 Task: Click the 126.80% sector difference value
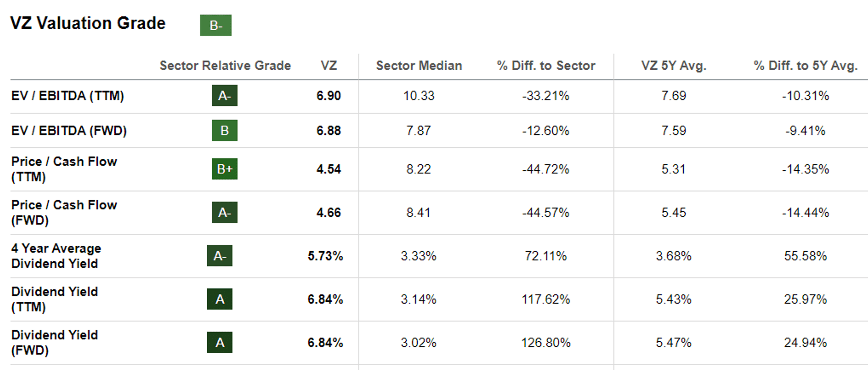click(x=546, y=343)
